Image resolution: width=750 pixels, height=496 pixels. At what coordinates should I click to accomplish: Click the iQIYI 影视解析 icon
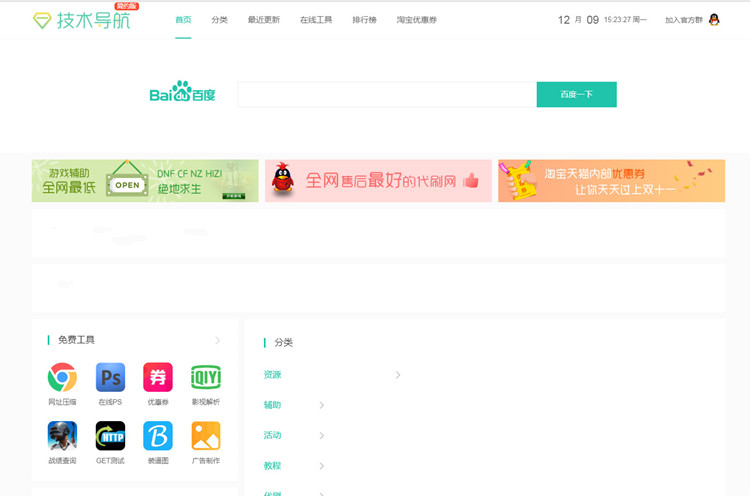205,378
